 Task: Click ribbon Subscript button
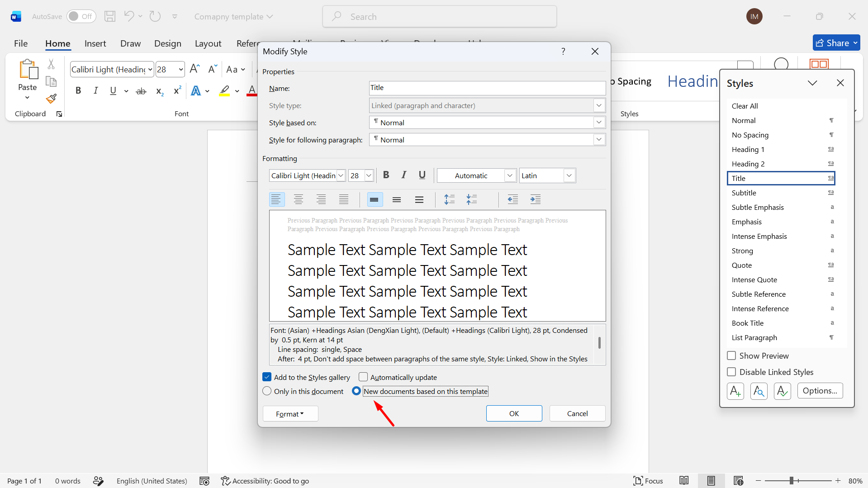(x=159, y=91)
